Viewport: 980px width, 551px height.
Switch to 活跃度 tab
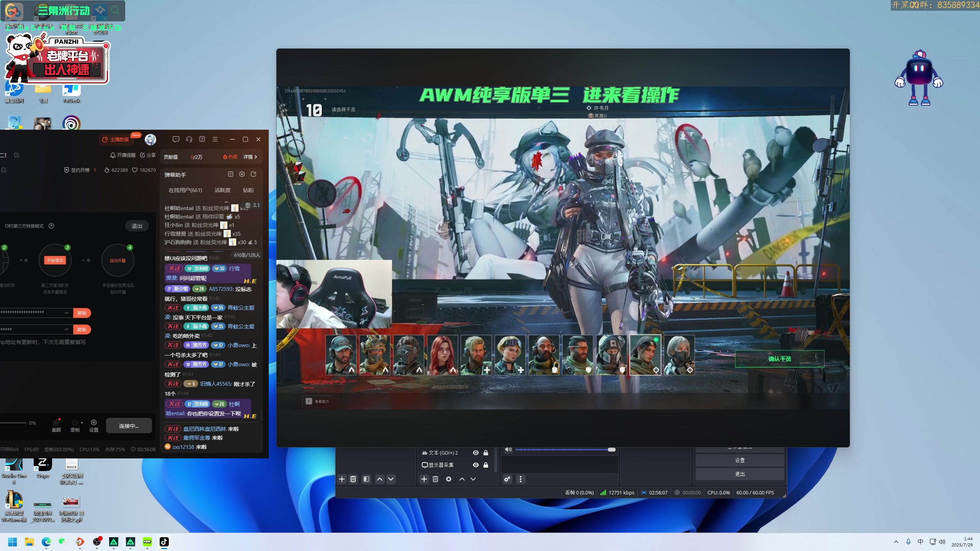point(222,190)
